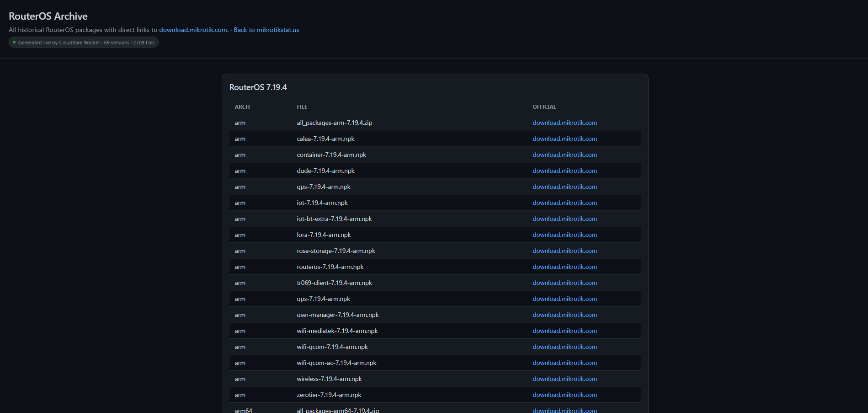Viewport: 868px width, 413px height.
Task: Click the arm arch cell in the wireless row
Action: 240,379
